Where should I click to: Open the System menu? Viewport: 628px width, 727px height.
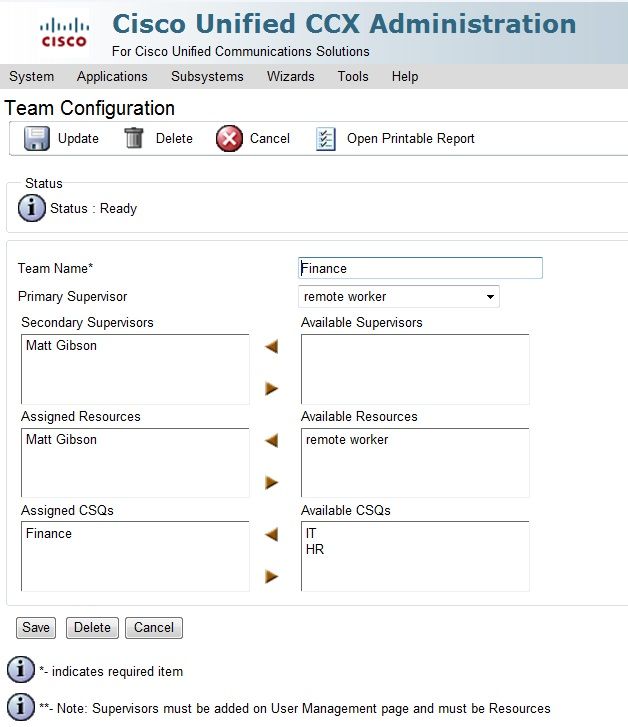point(32,77)
